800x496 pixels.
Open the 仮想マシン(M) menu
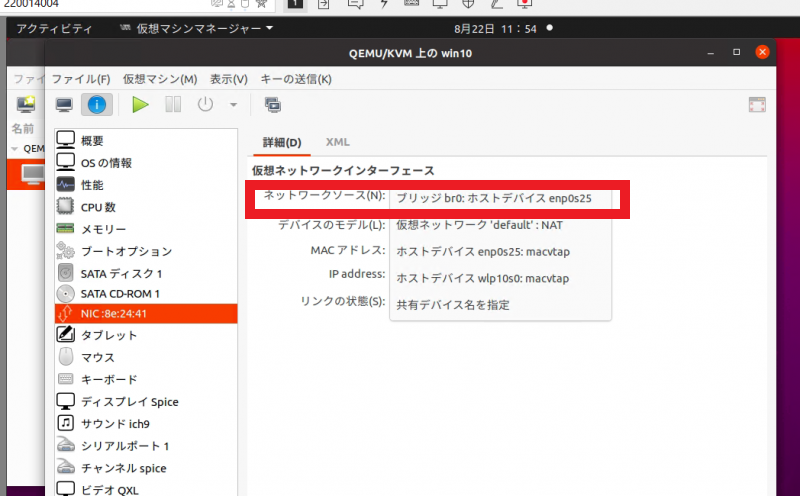(x=160, y=79)
